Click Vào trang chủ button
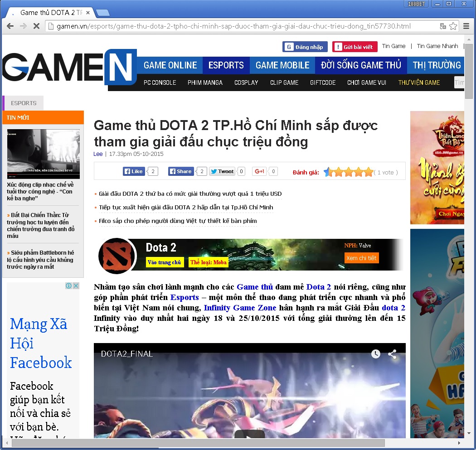This screenshot has width=476, height=450. (x=164, y=262)
